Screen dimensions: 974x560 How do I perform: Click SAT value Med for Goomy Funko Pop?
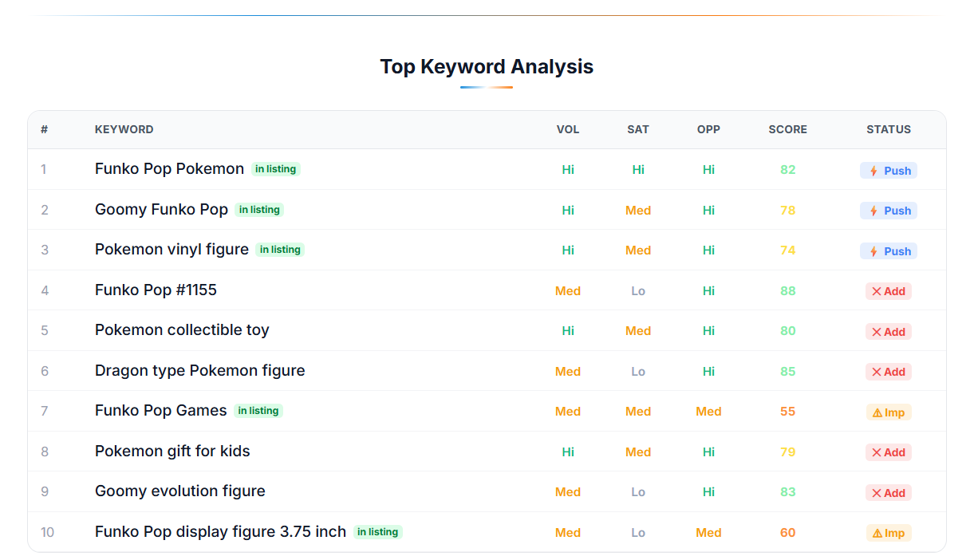click(x=638, y=211)
